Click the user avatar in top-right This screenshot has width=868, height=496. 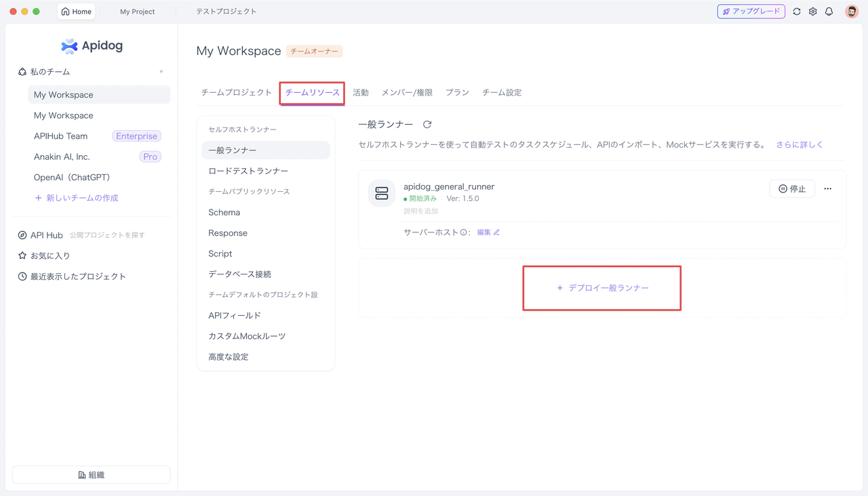coord(852,12)
